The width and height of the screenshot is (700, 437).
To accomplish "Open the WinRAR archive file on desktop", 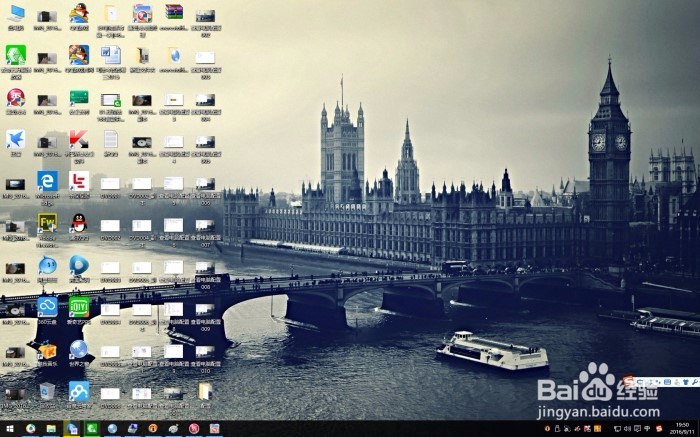I will point(174,12).
